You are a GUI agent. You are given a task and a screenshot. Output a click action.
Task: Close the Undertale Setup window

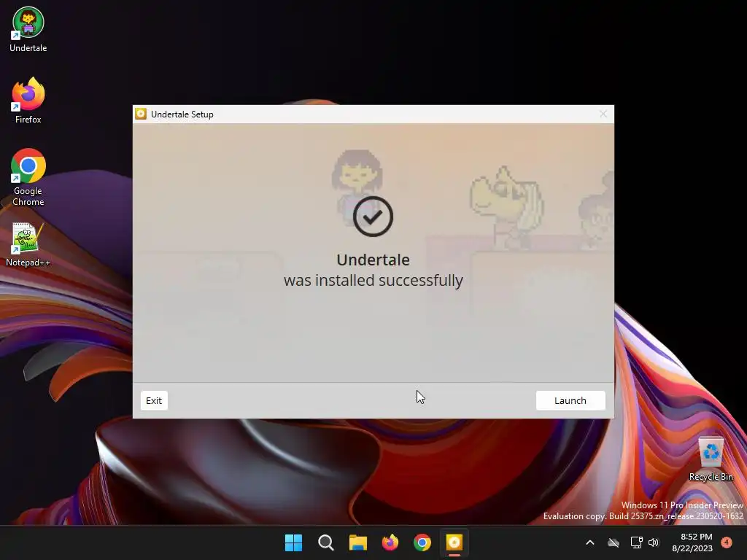[603, 114]
